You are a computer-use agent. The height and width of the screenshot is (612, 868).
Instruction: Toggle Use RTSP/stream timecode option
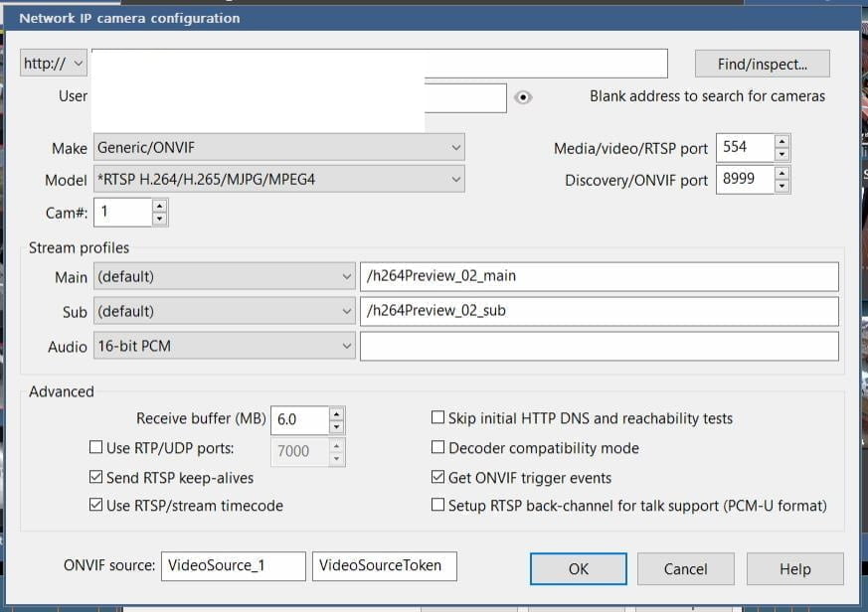click(96, 506)
